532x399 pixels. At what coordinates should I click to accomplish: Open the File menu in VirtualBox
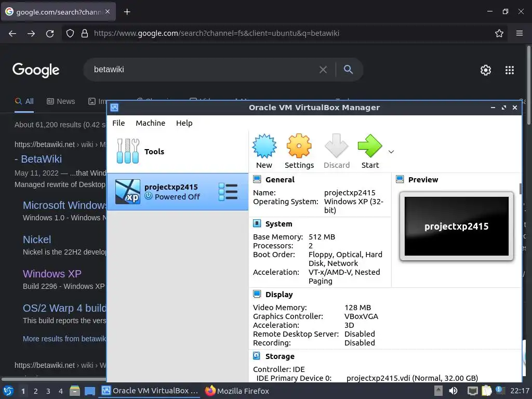(118, 123)
